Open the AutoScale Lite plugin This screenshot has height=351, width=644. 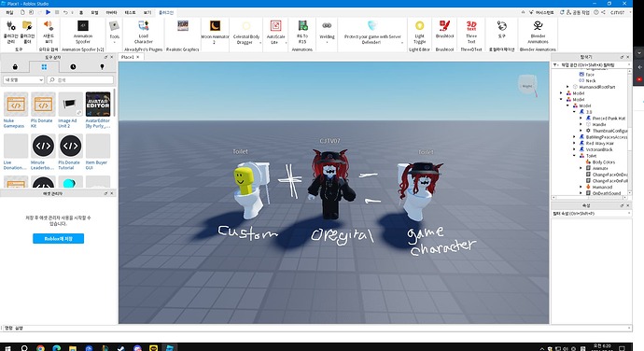coord(275,32)
